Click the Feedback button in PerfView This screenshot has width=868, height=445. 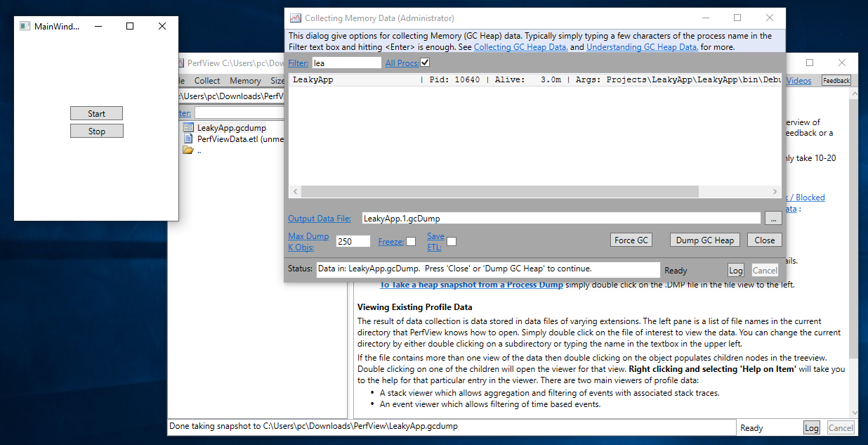coord(836,81)
